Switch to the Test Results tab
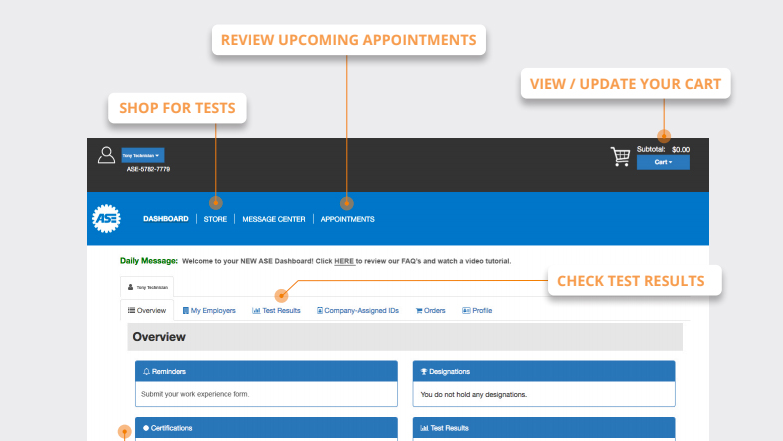Screen dimensions: 783x441 pos(276,310)
